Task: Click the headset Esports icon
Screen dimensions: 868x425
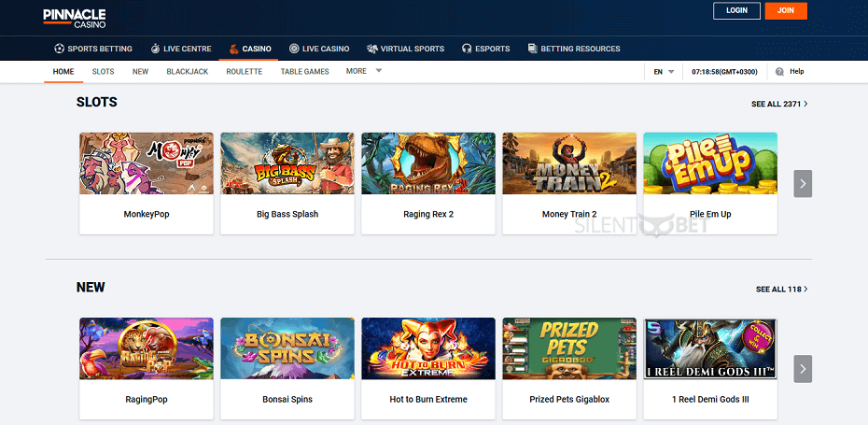Action: 467,49
